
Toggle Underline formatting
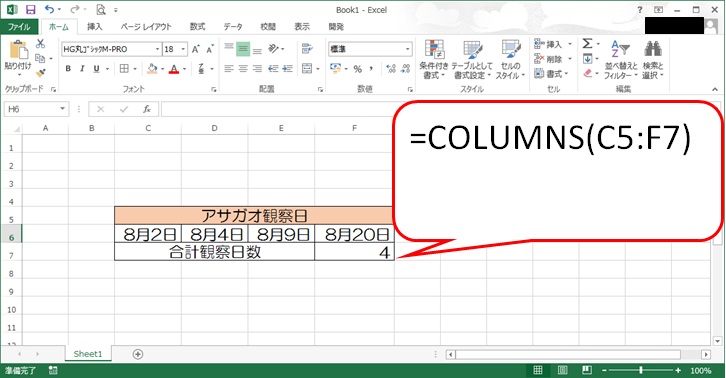pyautogui.click(x=96, y=69)
